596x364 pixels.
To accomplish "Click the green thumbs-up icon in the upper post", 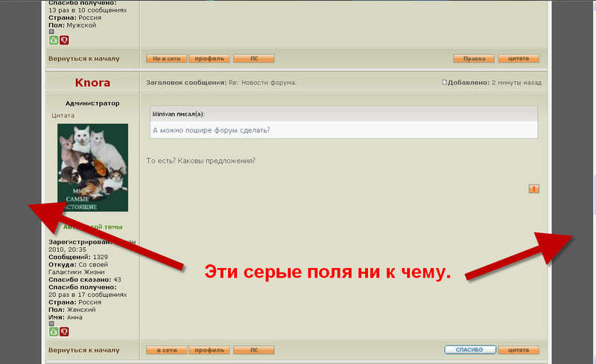I will click(x=54, y=40).
